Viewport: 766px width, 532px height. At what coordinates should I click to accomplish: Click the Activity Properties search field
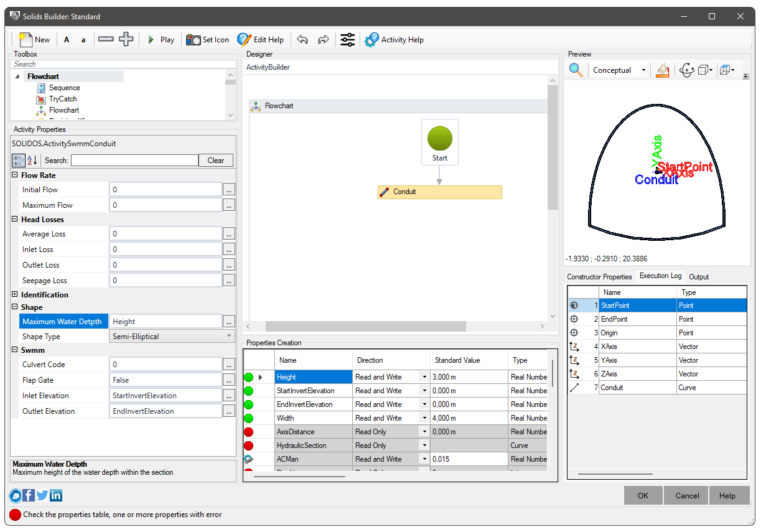click(134, 161)
